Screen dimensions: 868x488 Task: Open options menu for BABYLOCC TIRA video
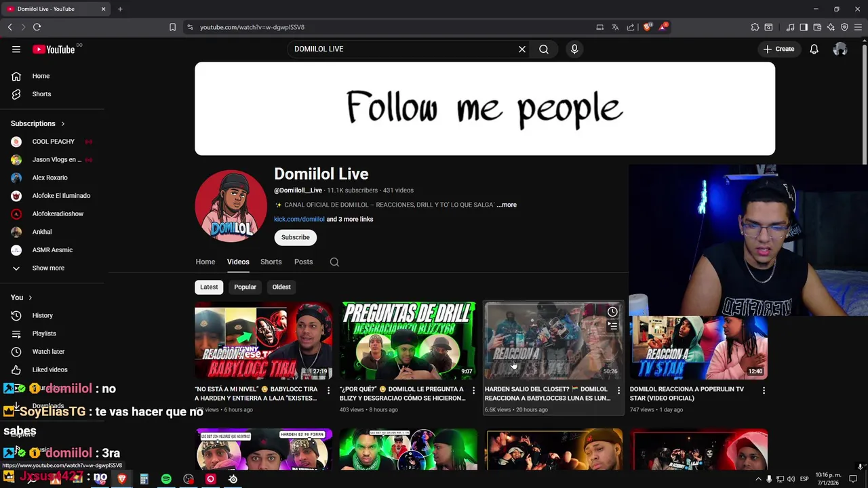tap(328, 390)
